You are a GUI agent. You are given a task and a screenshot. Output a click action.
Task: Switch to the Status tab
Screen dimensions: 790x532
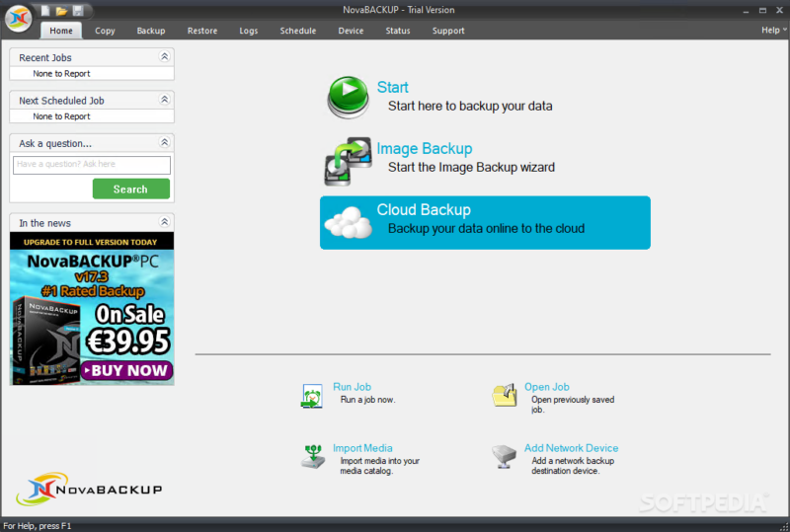tap(398, 31)
